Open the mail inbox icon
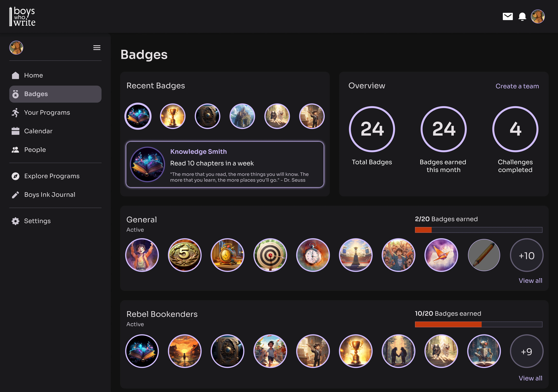Image resolution: width=558 pixels, height=392 pixels. click(x=507, y=17)
